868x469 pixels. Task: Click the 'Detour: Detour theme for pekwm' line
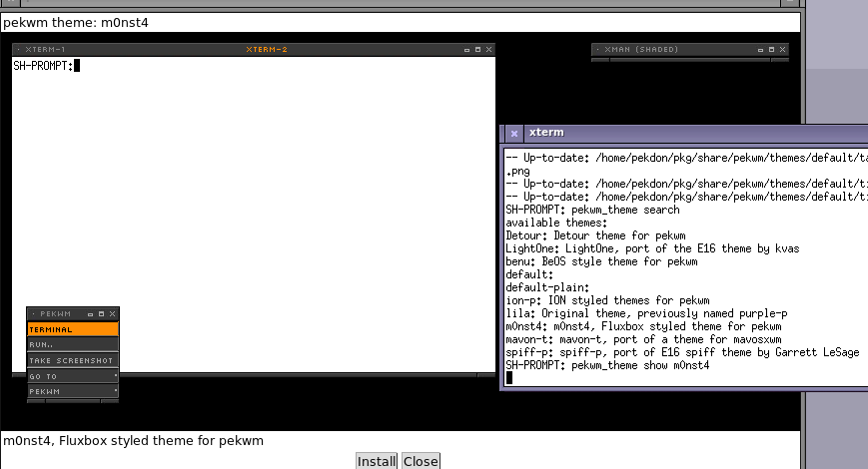point(595,236)
